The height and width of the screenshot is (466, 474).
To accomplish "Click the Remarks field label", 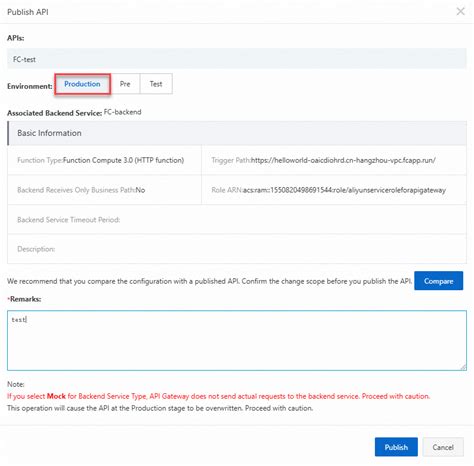I will click(25, 299).
